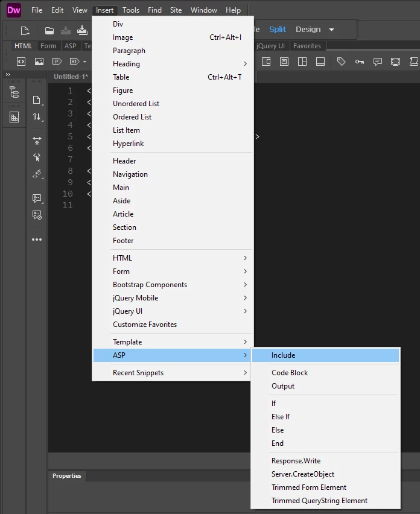Image resolution: width=420 pixels, height=514 pixels.
Task: Insert a Paragraph via the P icon
Action: [57, 62]
